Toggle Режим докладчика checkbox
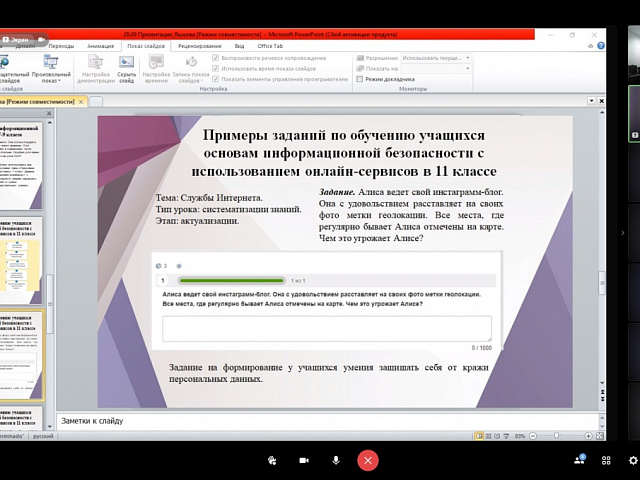The image size is (640, 480). [x=360, y=78]
